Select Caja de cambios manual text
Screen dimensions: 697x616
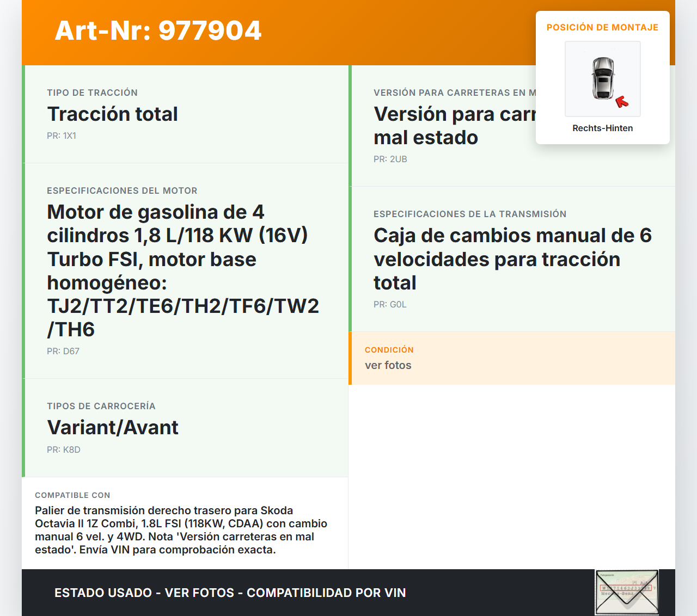pyautogui.click(x=512, y=259)
